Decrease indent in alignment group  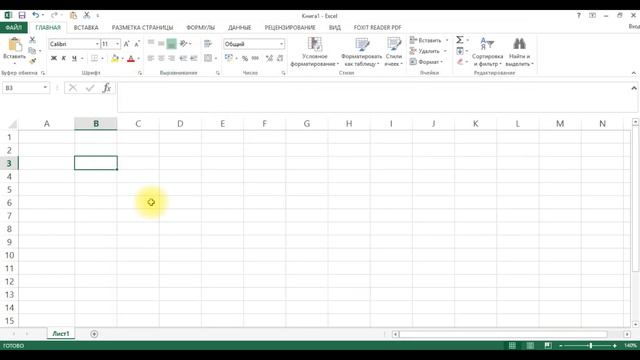183,58
